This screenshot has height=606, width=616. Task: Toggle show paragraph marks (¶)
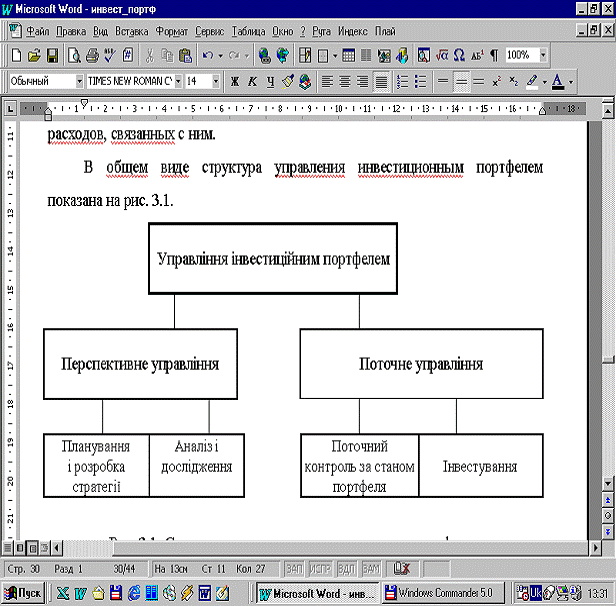click(x=493, y=55)
